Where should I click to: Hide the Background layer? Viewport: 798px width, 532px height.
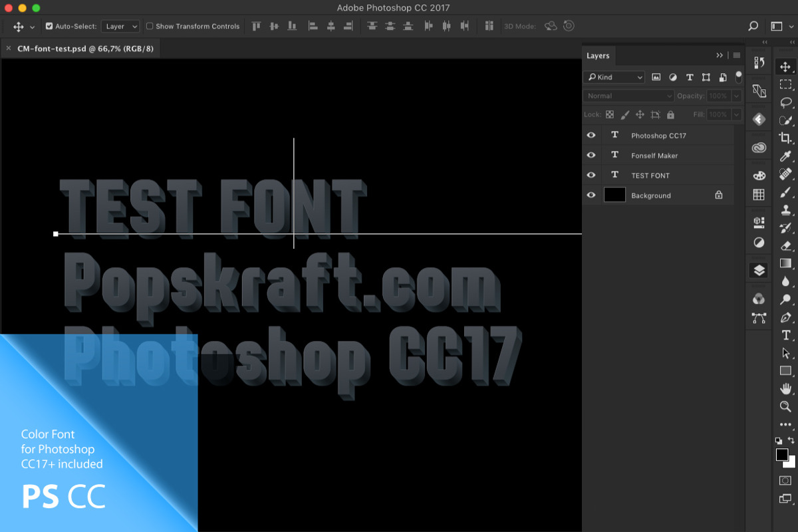pyautogui.click(x=591, y=195)
